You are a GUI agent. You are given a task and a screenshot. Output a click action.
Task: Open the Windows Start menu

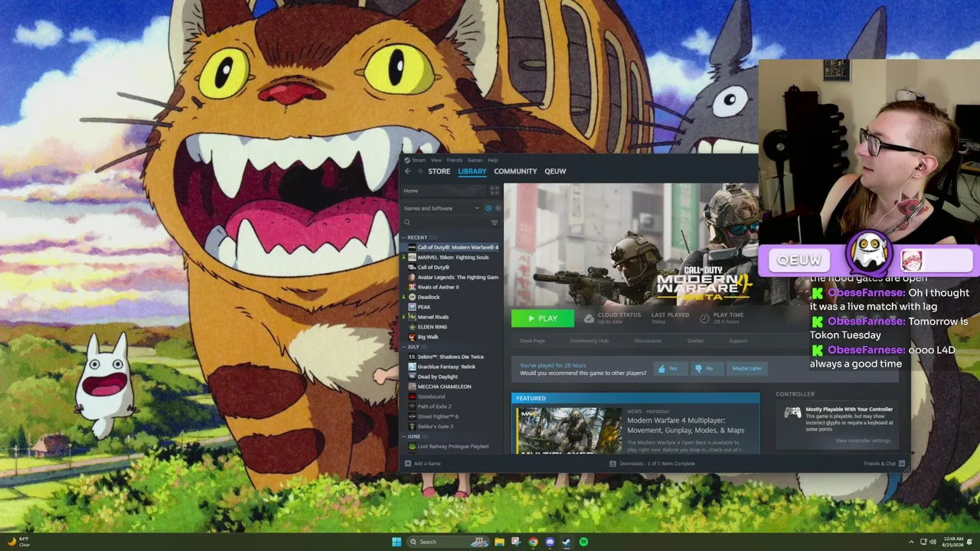tap(397, 542)
